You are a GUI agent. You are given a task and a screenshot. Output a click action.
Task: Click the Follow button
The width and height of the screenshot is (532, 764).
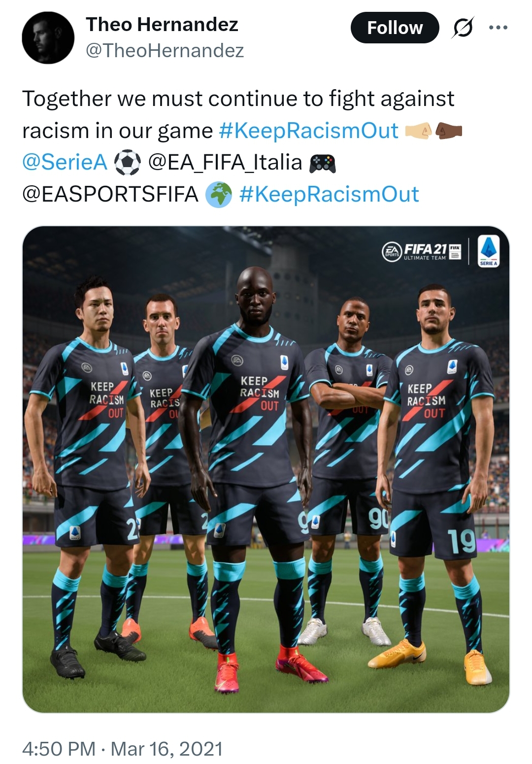[395, 28]
